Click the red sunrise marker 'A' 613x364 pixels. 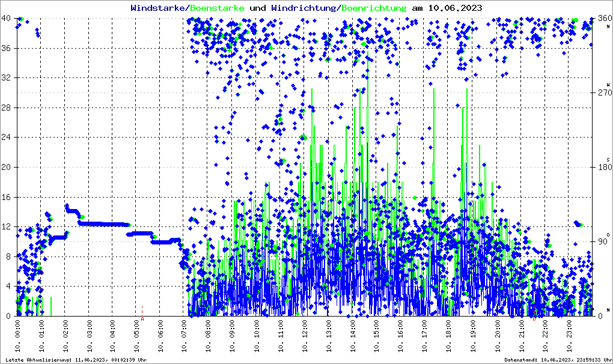142,319
